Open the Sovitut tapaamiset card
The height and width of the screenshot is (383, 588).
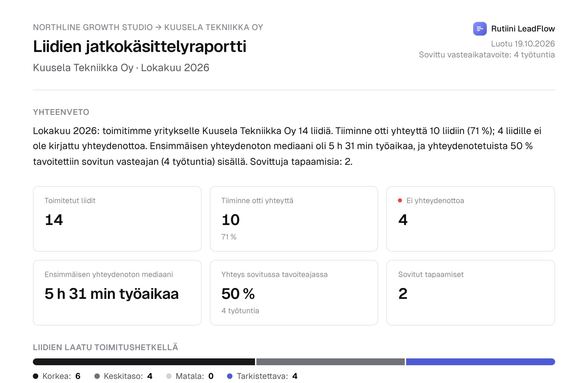click(471, 293)
